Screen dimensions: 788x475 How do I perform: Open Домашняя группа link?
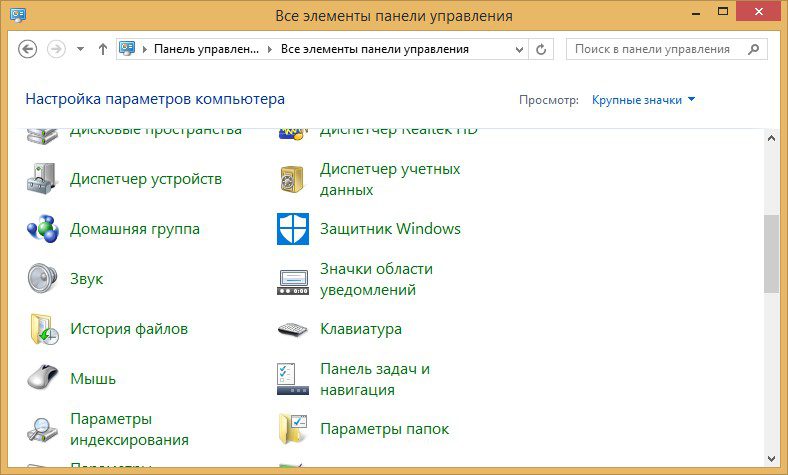click(135, 229)
